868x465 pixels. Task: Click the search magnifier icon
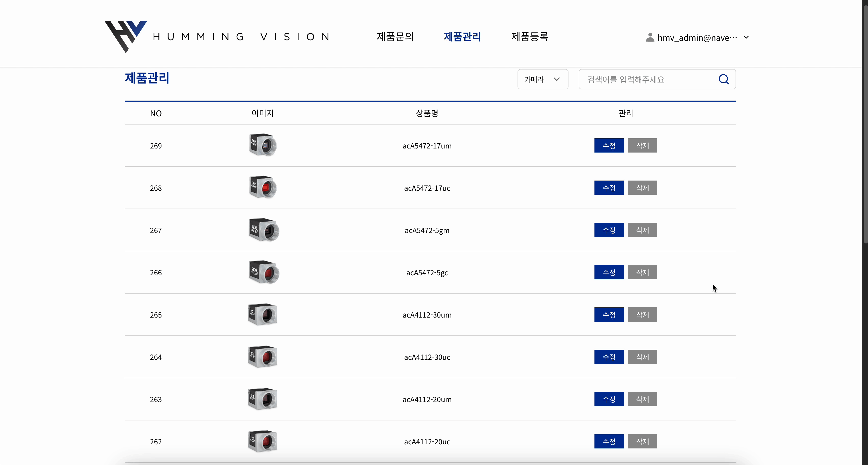723,79
